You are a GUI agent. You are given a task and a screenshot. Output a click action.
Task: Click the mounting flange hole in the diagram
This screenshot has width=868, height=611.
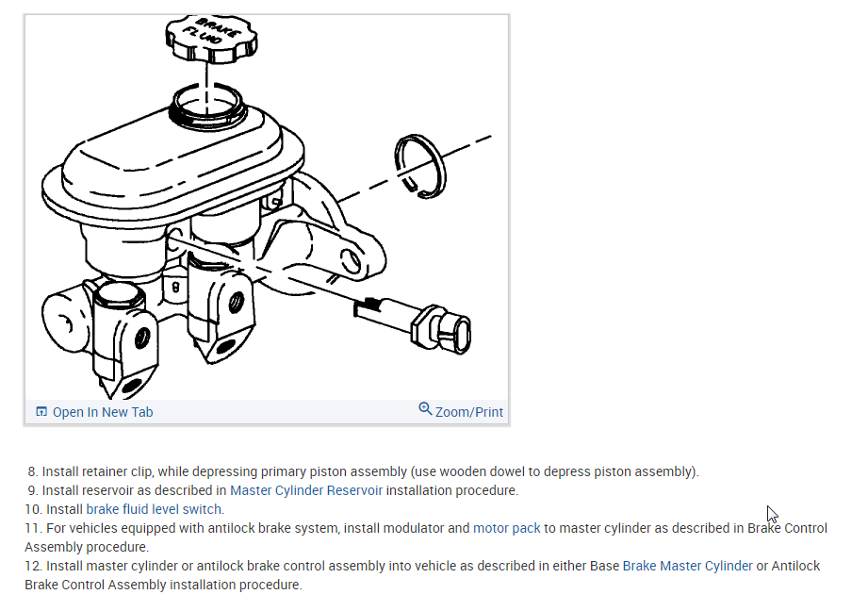click(x=350, y=260)
